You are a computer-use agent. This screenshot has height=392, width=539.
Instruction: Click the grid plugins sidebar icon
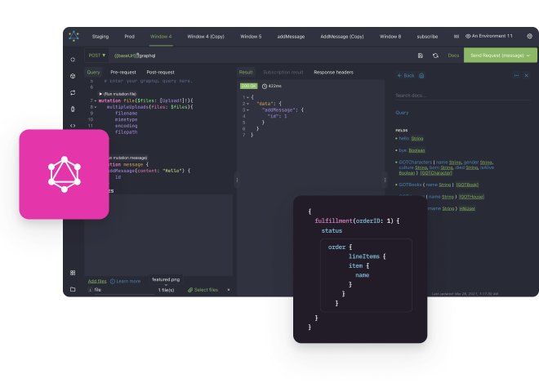[x=73, y=273]
